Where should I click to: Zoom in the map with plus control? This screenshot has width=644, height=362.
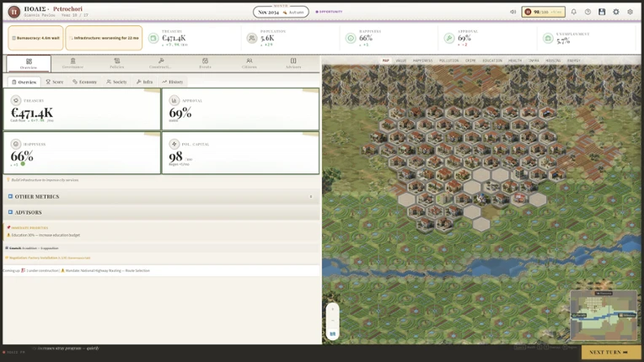click(x=333, y=309)
